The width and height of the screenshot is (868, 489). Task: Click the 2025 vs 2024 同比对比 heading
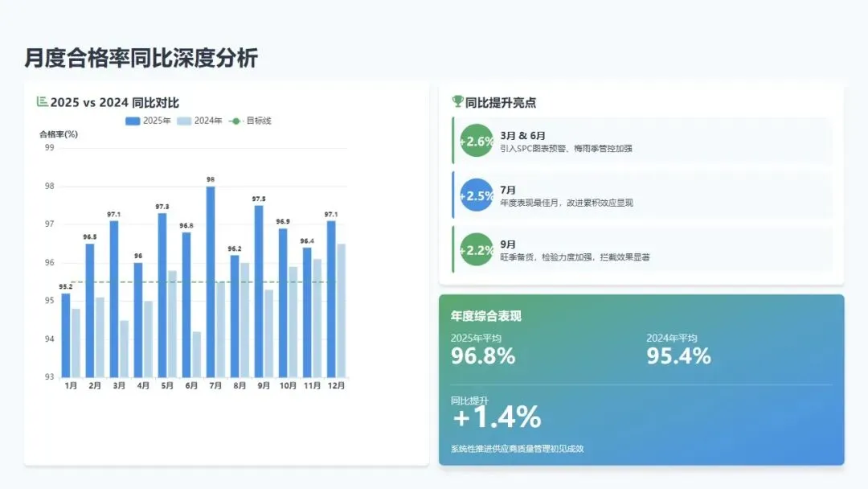click(115, 102)
